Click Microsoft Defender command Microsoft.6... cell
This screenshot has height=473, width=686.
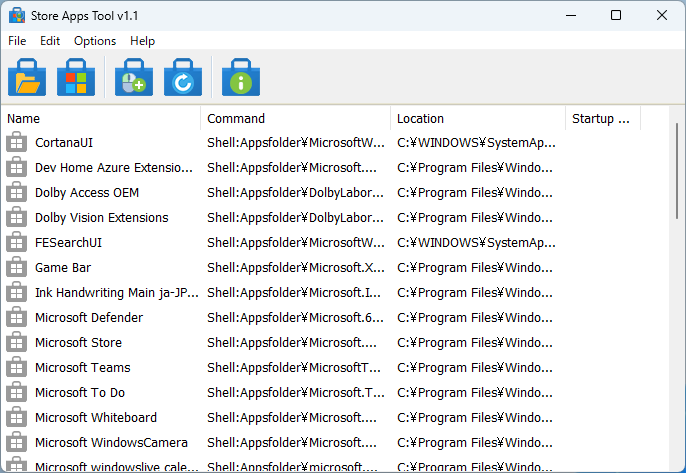coord(295,317)
